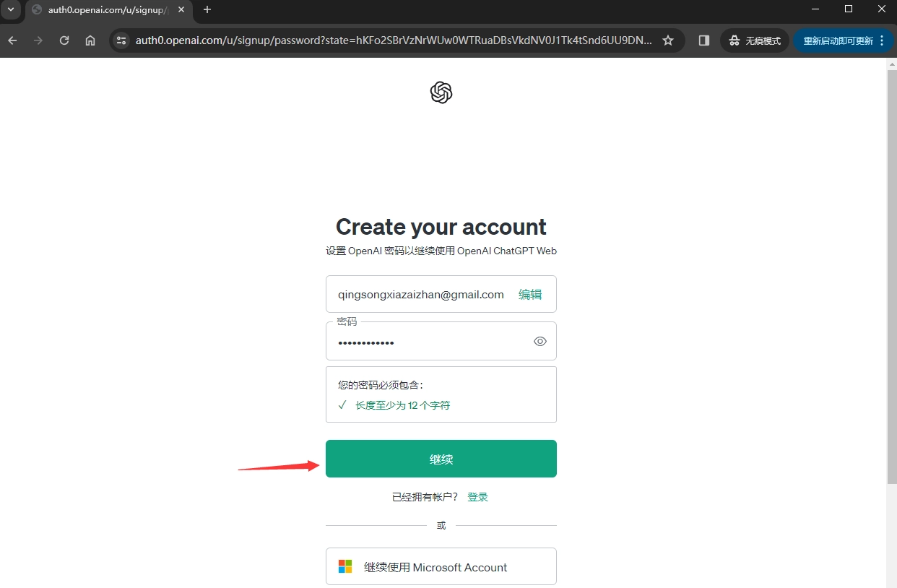Click inside the 密码 password field
This screenshot has width=897, height=588.
(430, 342)
